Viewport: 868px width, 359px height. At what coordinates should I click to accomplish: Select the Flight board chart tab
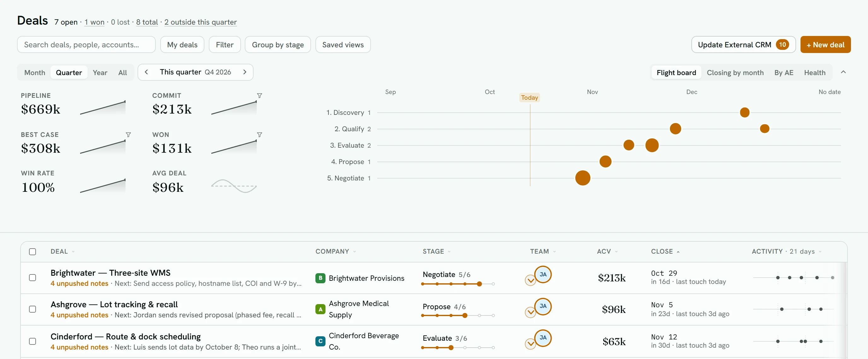point(676,73)
